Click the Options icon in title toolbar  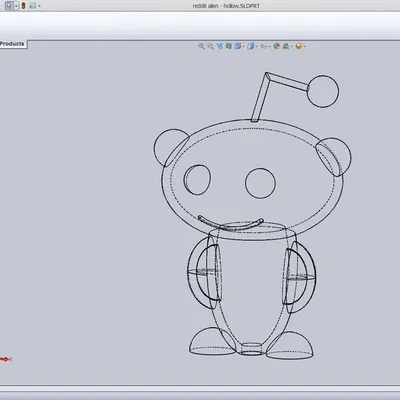(32, 6)
